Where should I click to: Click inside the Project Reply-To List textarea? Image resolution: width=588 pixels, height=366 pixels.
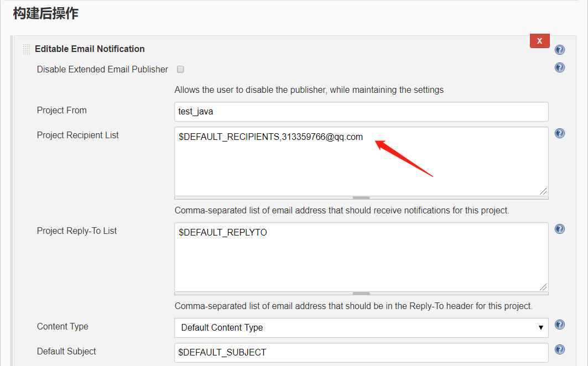click(361, 257)
